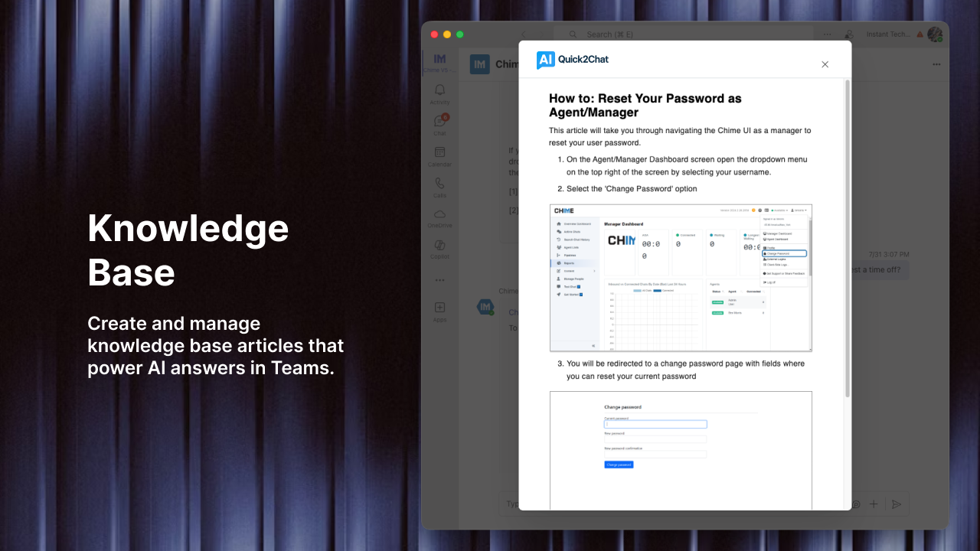Click the Teams search box
This screenshot has width=980, height=551.
tap(689, 34)
